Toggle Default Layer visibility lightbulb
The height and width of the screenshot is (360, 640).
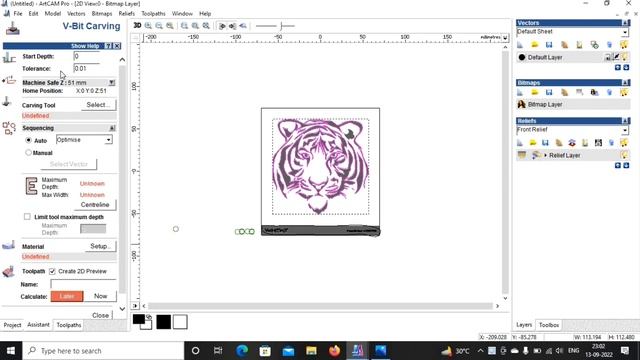point(625,57)
